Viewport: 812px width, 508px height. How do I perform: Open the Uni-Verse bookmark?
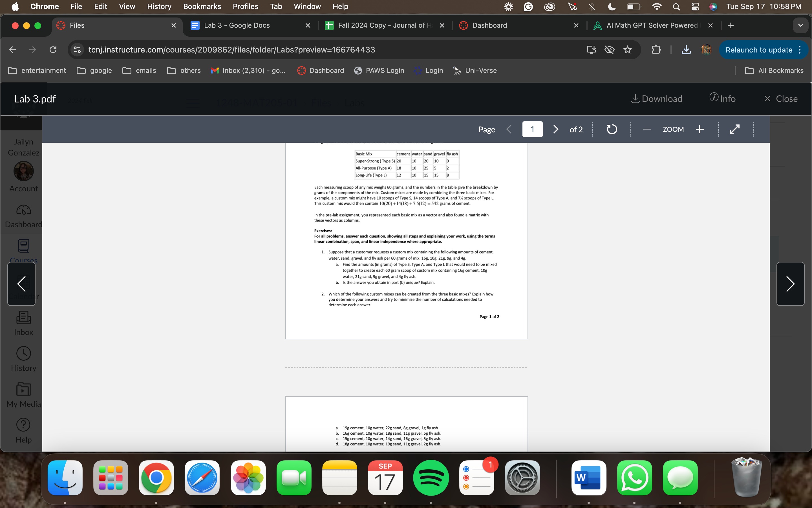(x=475, y=71)
